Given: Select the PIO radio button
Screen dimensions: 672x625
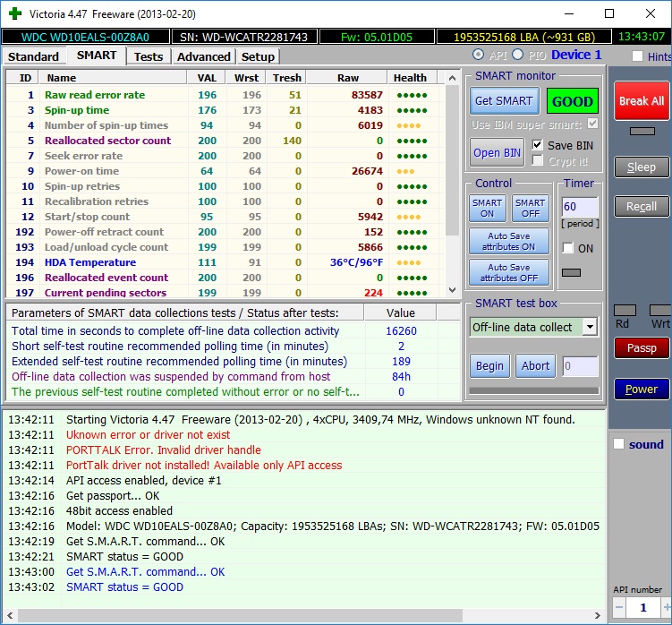Looking at the screenshot, I should point(518,55).
